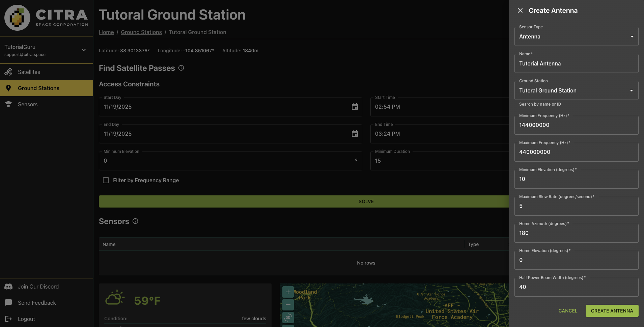The image size is (644, 327).
Task: Cancel antenna creation
Action: pos(568,311)
